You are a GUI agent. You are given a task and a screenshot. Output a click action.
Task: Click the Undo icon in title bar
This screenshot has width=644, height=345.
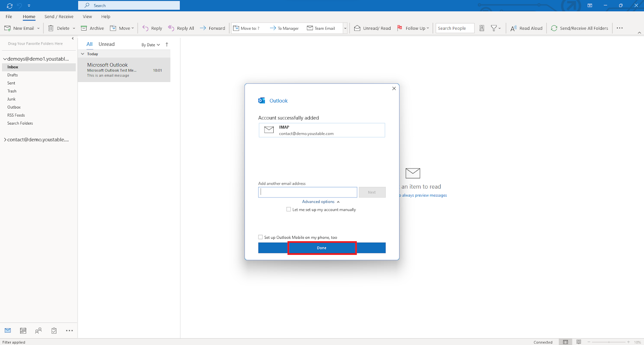19,6
